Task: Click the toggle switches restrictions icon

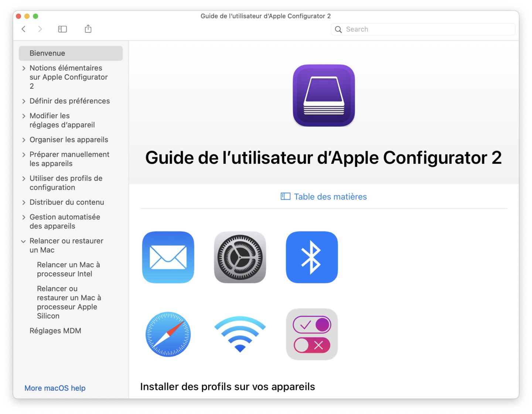Action: coord(312,334)
